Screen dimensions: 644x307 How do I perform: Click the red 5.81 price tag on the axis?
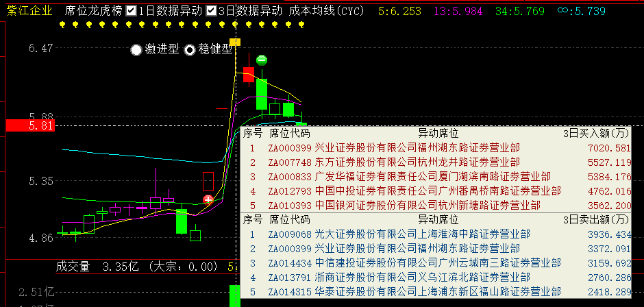click(x=27, y=125)
